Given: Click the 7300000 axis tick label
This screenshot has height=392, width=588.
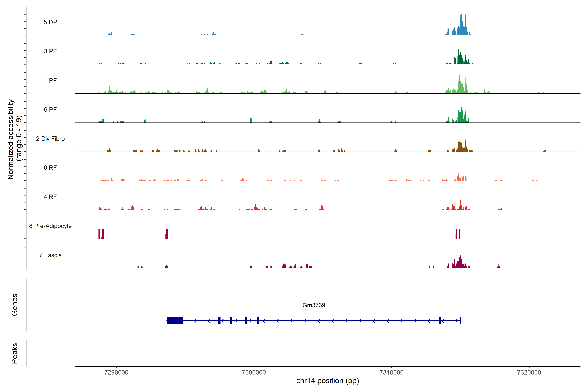Looking at the screenshot, I should click(x=254, y=372).
